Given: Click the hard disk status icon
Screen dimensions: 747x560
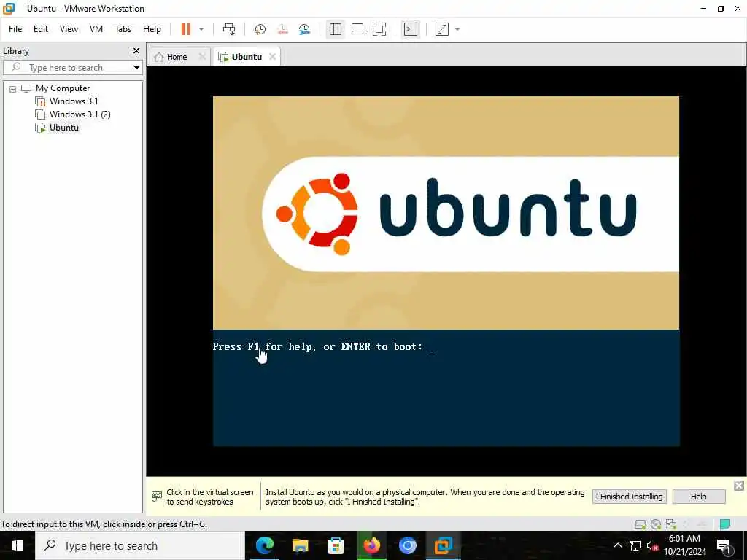Looking at the screenshot, I should click(x=640, y=524).
